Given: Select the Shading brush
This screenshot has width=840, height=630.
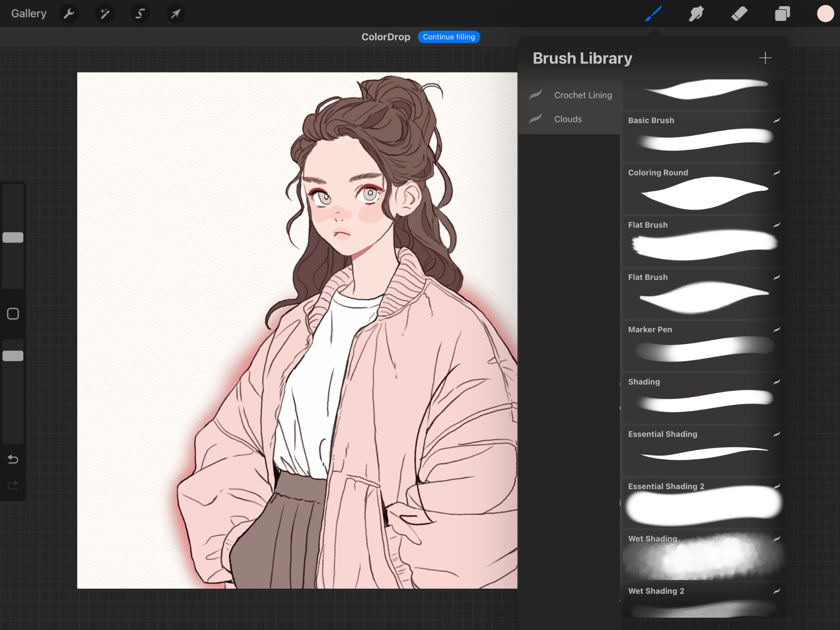Looking at the screenshot, I should pos(703,399).
